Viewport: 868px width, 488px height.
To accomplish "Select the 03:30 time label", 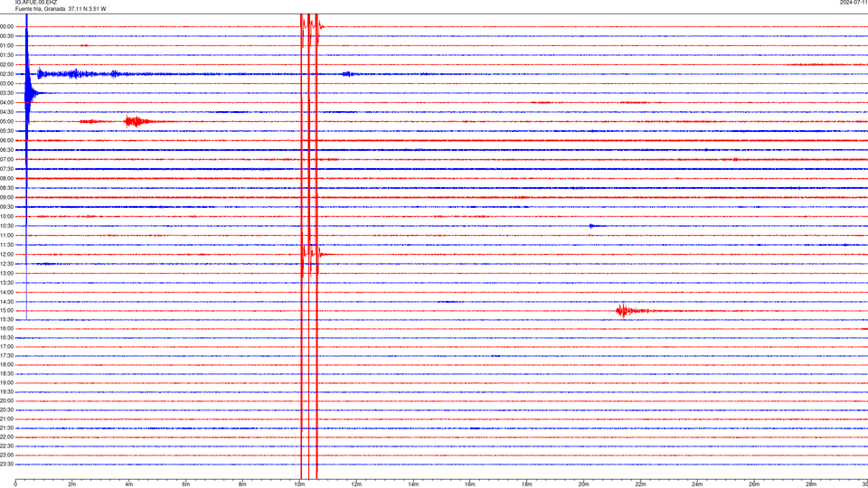I will point(6,93).
